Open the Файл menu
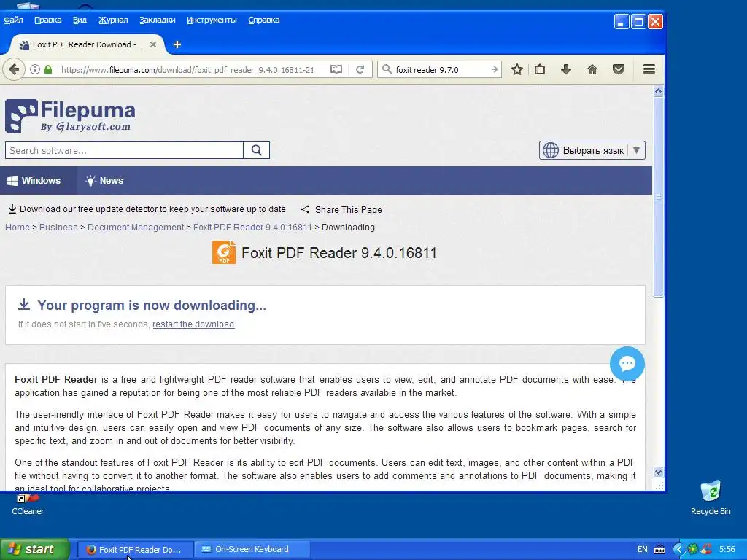This screenshot has height=560, width=747. (x=13, y=20)
